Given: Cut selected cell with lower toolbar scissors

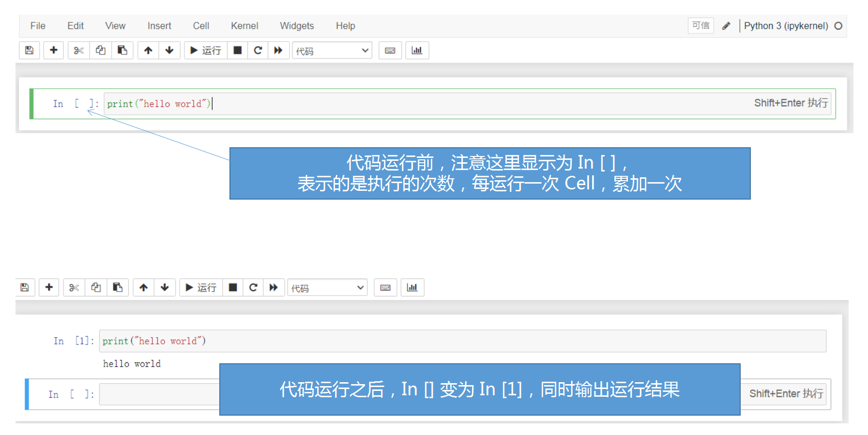Looking at the screenshot, I should click(74, 288).
